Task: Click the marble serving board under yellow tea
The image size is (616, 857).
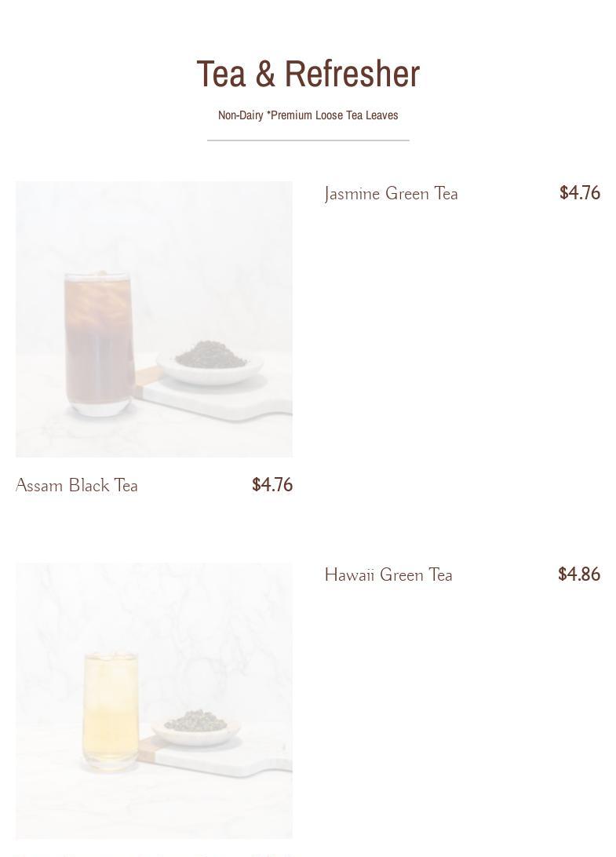Action: tap(215, 757)
